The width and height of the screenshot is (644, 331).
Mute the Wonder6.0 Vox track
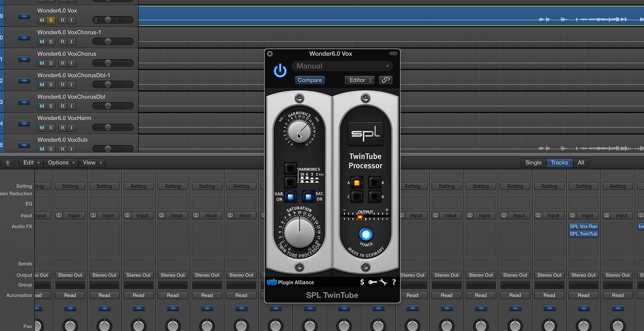click(42, 20)
